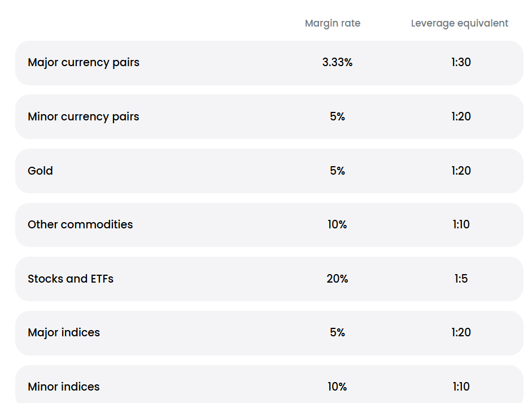Viewport: 532px width, 403px height.
Task: Select the Other commodities row label
Action: click(80, 224)
